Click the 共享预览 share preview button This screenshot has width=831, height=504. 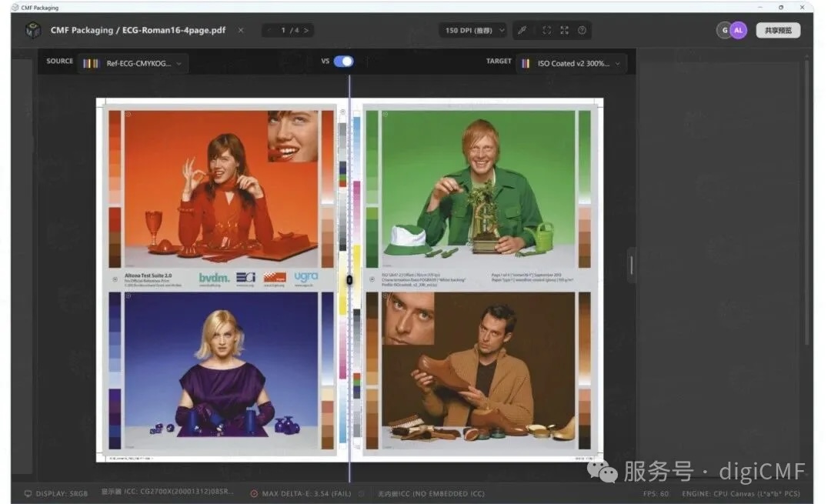(778, 30)
